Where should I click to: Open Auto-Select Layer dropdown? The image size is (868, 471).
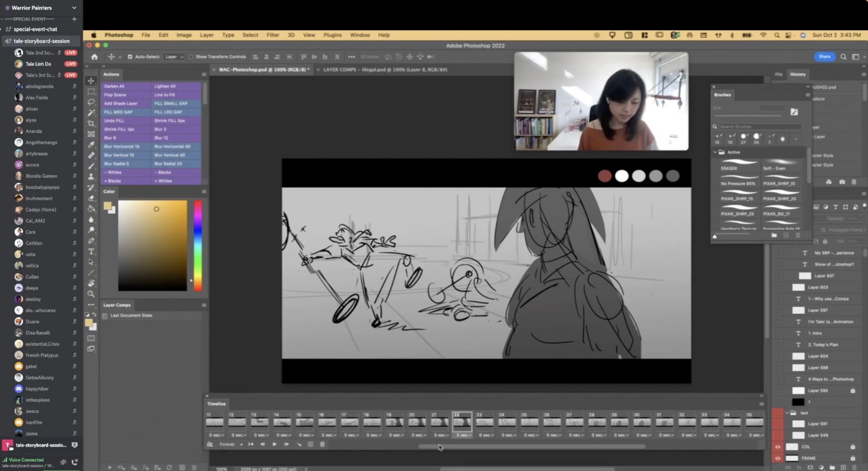pyautogui.click(x=174, y=57)
